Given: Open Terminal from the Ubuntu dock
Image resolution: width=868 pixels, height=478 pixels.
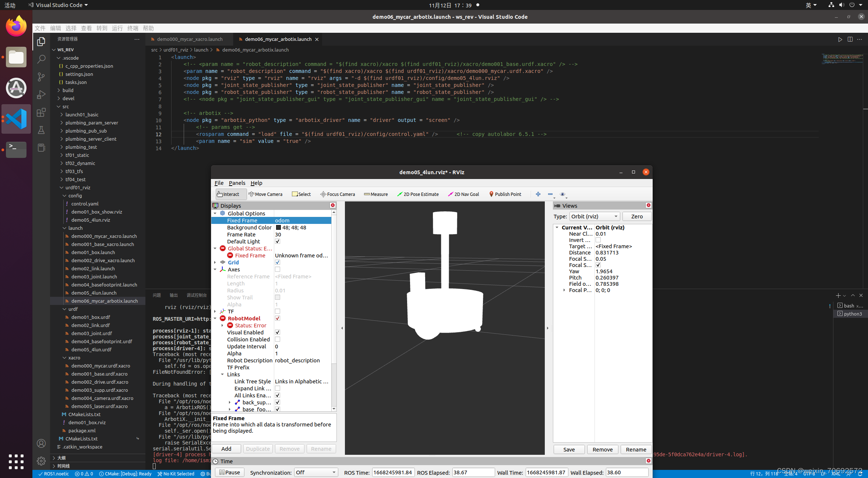Looking at the screenshot, I should pyautogui.click(x=16, y=150).
